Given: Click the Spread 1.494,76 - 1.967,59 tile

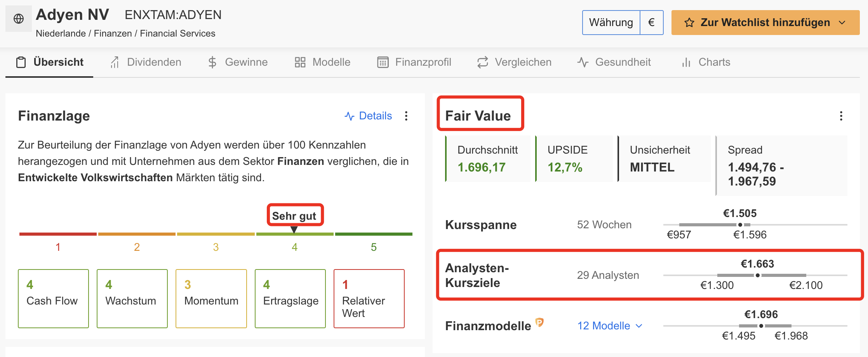Looking at the screenshot, I should pos(781,166).
